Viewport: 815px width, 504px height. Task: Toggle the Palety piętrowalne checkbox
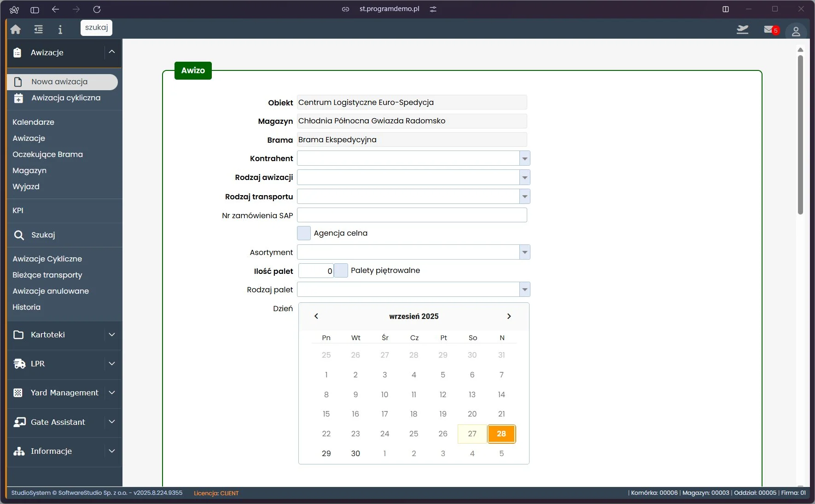341,271
